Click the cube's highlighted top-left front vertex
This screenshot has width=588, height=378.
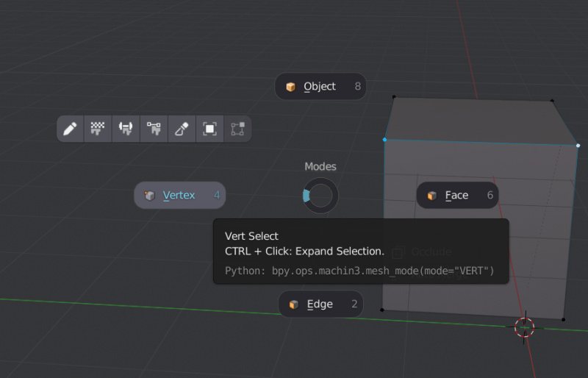(x=384, y=139)
